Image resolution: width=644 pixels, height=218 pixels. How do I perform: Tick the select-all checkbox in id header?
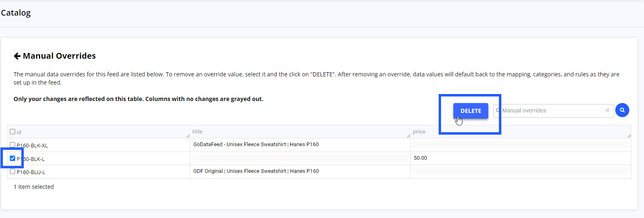pos(13,132)
